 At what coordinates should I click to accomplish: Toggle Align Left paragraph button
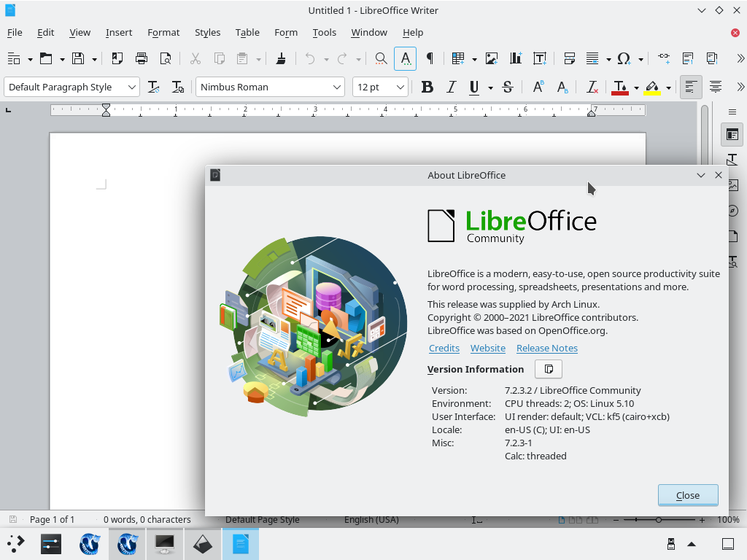click(x=691, y=87)
